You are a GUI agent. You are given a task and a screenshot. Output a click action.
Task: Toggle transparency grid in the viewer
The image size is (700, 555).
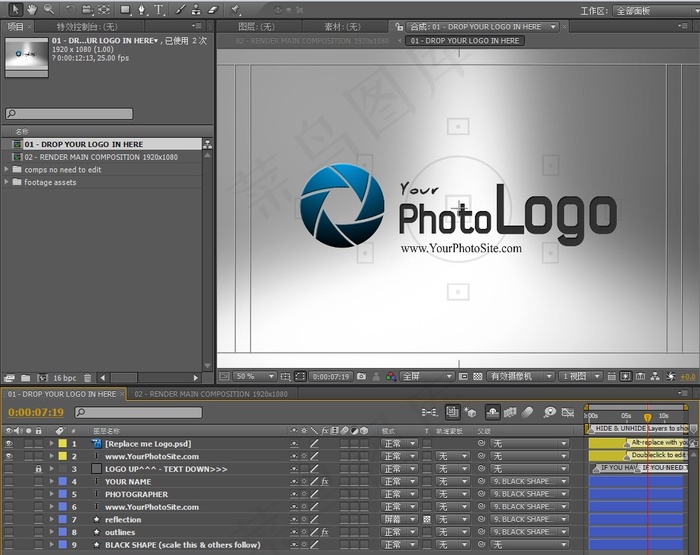[478, 376]
